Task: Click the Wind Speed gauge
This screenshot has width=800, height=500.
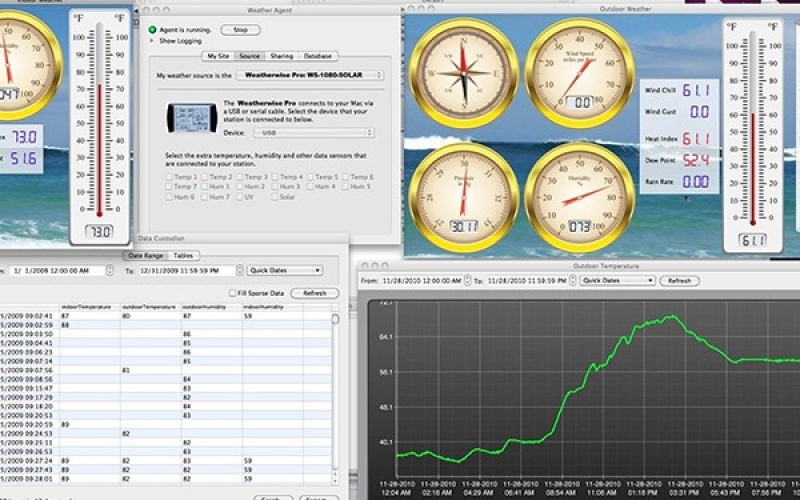Action: click(570, 67)
